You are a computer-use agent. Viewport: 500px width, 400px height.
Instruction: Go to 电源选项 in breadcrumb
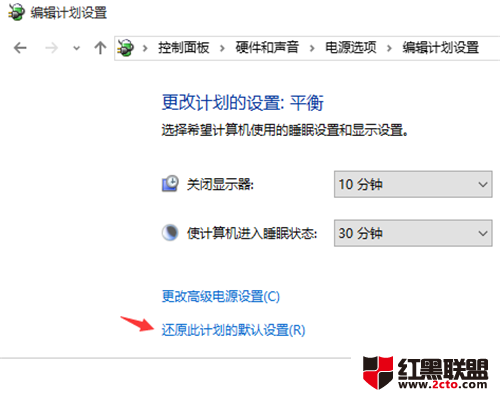351,48
